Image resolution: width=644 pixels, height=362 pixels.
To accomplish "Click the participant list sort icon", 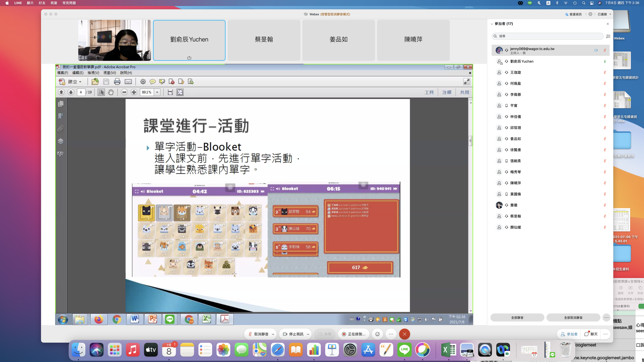I will click(x=608, y=36).
